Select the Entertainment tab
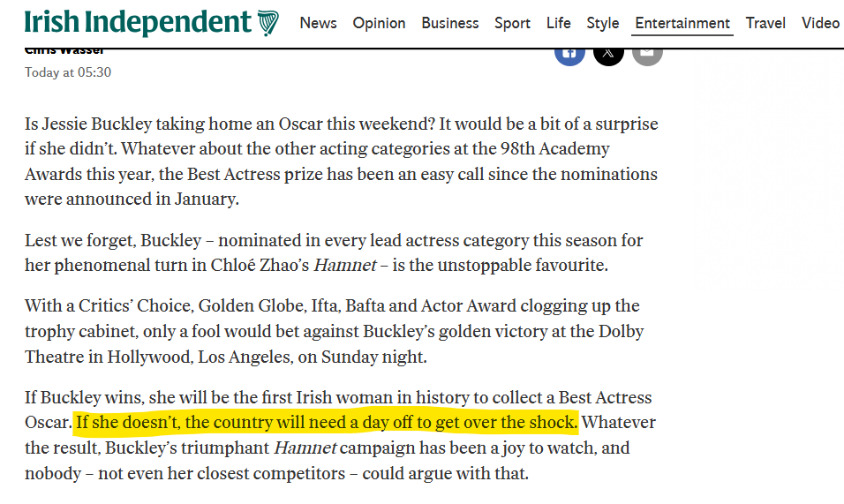This screenshot has width=844, height=504. [682, 23]
